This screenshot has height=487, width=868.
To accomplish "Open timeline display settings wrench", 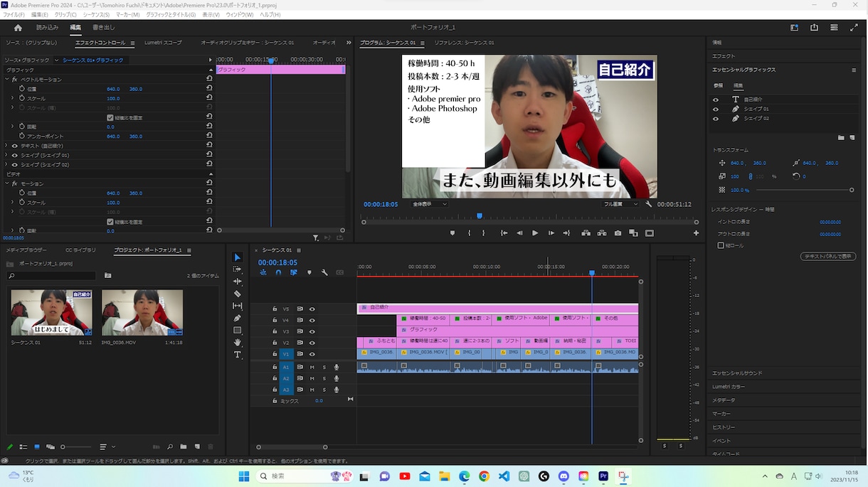I will (324, 272).
